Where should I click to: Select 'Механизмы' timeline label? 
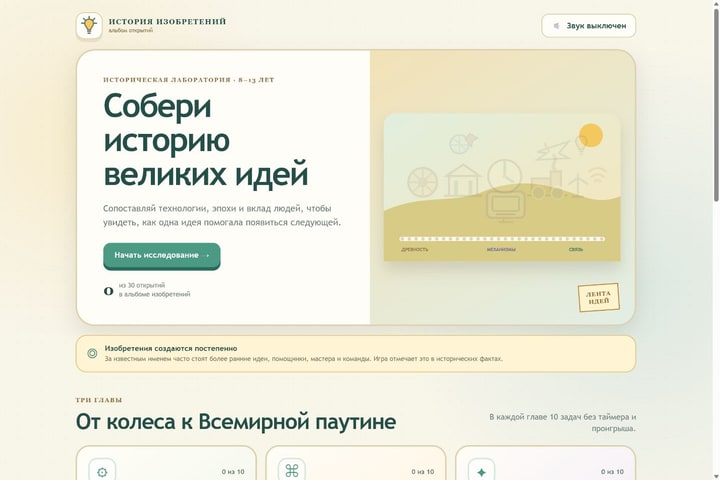[x=501, y=249]
